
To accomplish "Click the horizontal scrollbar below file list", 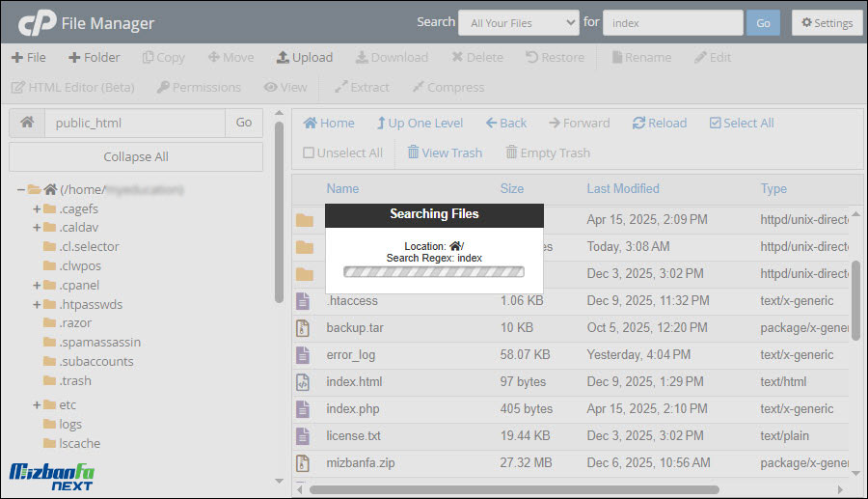I will [513, 489].
